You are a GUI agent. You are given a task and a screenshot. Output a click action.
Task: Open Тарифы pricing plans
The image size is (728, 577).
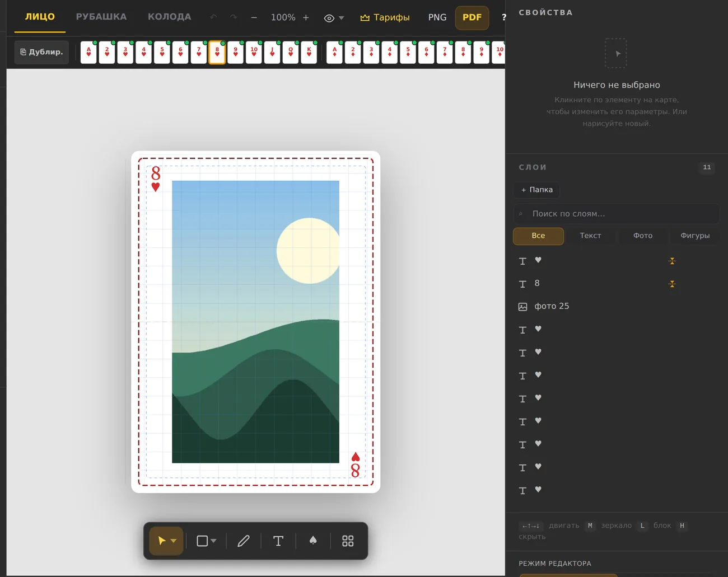[385, 17]
